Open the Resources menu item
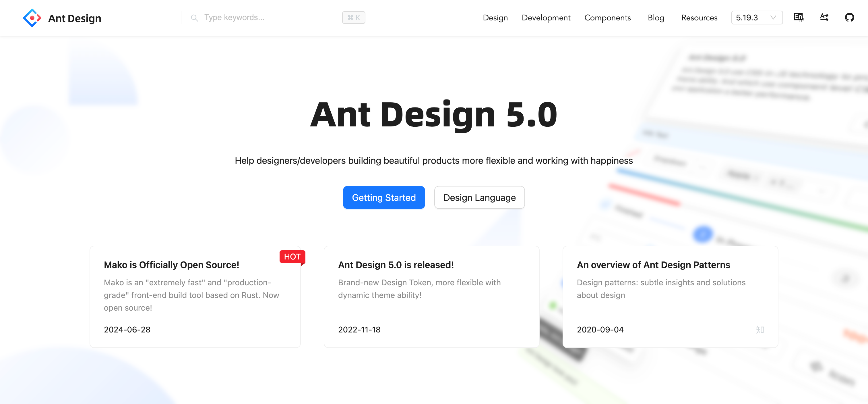This screenshot has width=868, height=404. (x=699, y=18)
